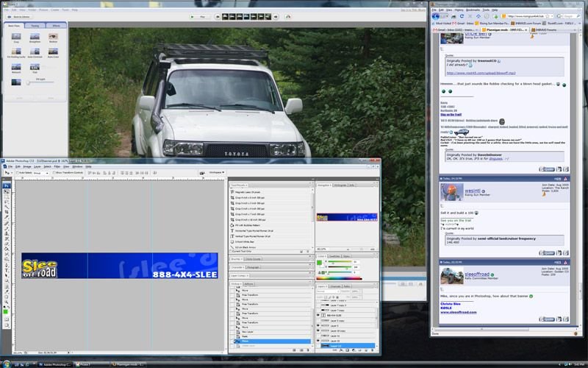This screenshot has width=588, height=368.
Task: Select the Eraser tool in Photoshop toolbox
Action: (7, 244)
